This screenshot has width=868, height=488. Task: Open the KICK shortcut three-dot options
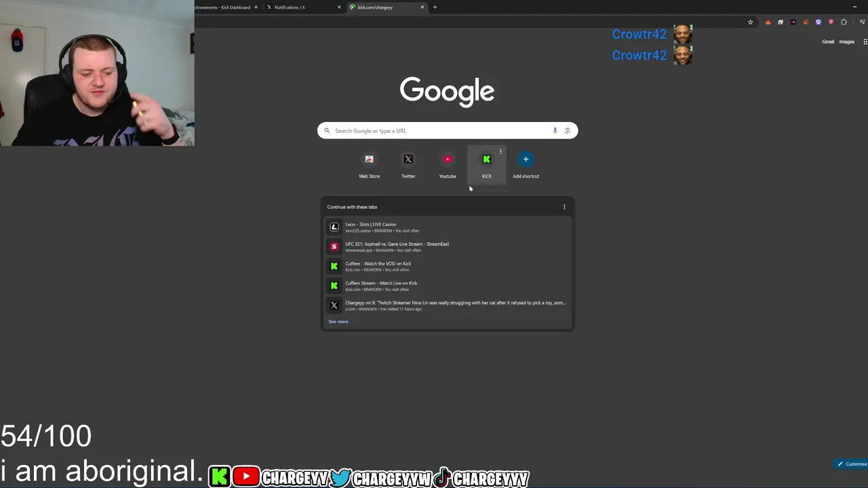[500, 152]
